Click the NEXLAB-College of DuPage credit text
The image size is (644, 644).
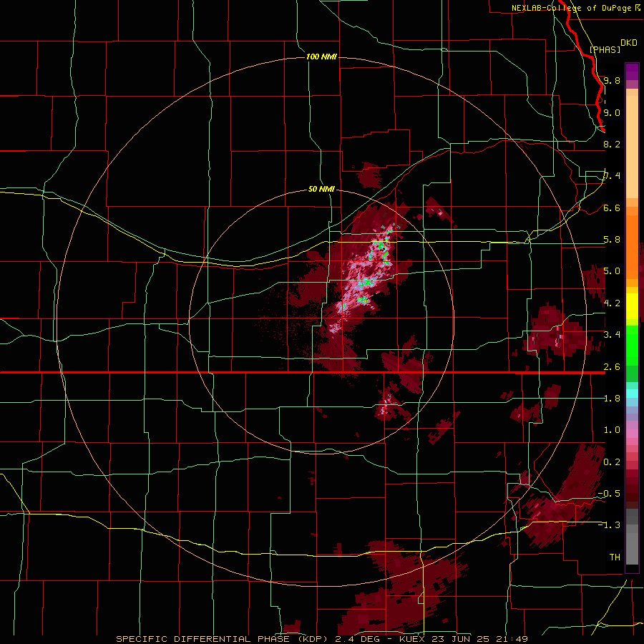[x=571, y=8]
